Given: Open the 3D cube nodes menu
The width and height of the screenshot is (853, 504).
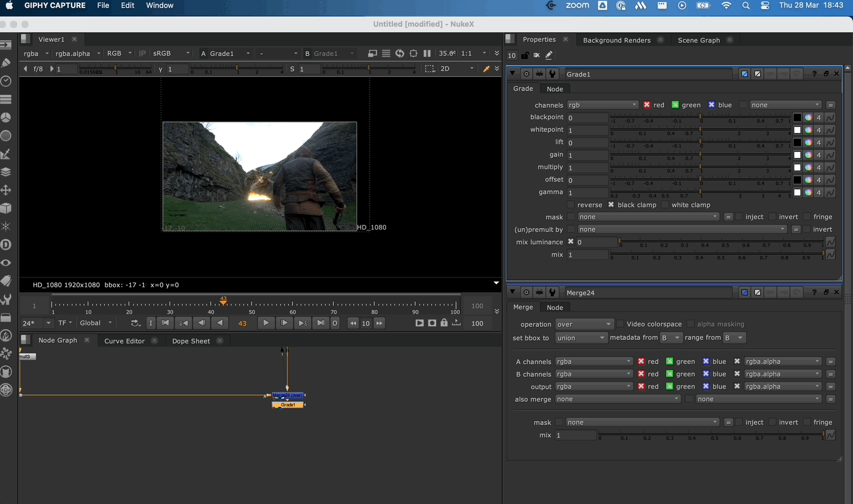Looking at the screenshot, I should point(6,208).
